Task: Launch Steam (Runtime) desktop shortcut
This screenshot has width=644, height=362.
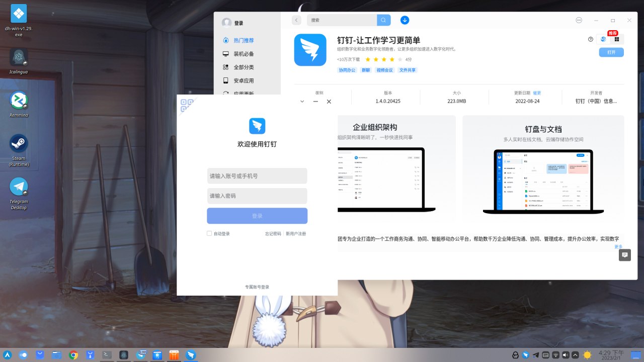Action: (19, 150)
